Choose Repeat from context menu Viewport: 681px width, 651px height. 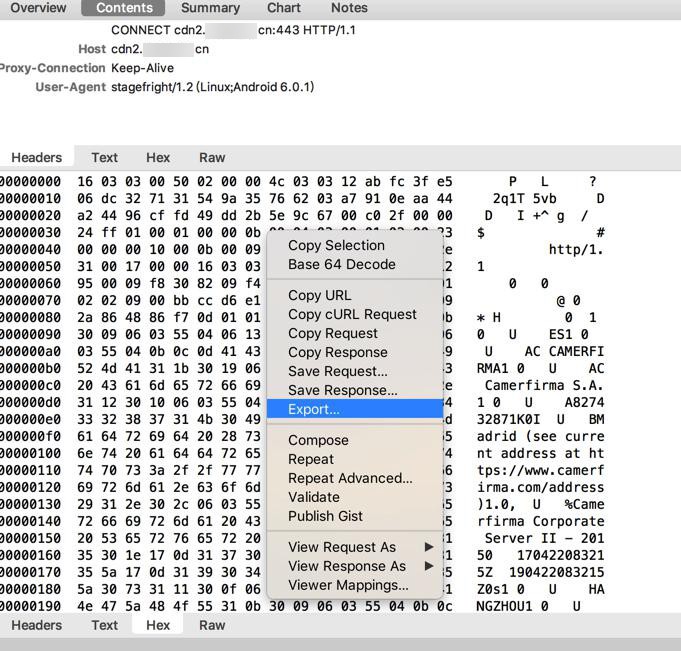(x=355, y=459)
